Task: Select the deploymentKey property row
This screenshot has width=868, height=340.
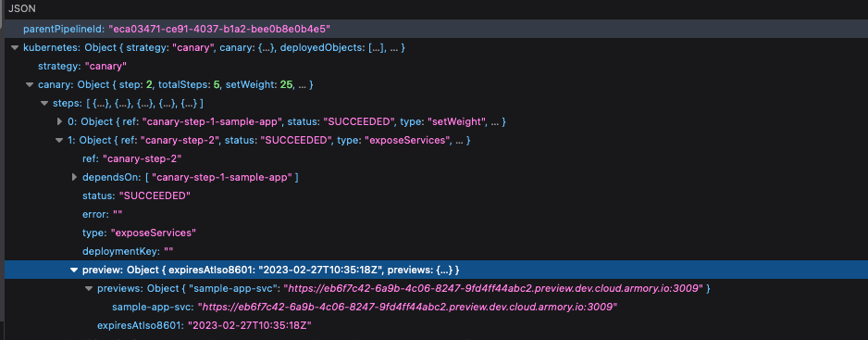Action: (x=436, y=251)
